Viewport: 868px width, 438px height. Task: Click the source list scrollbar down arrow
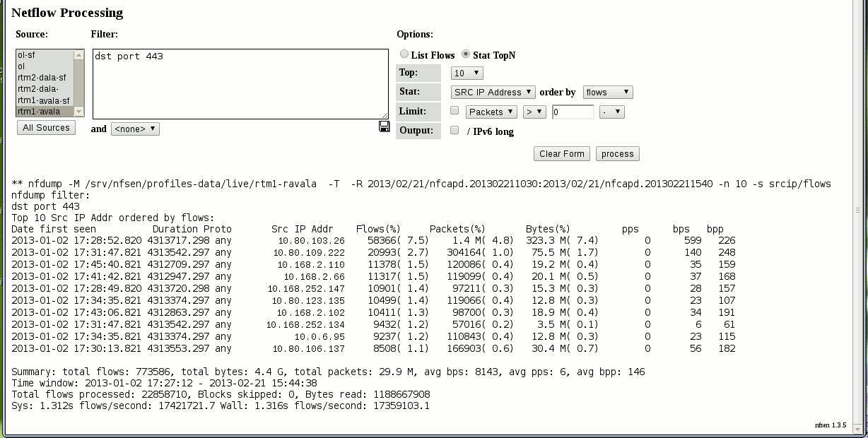click(x=78, y=112)
